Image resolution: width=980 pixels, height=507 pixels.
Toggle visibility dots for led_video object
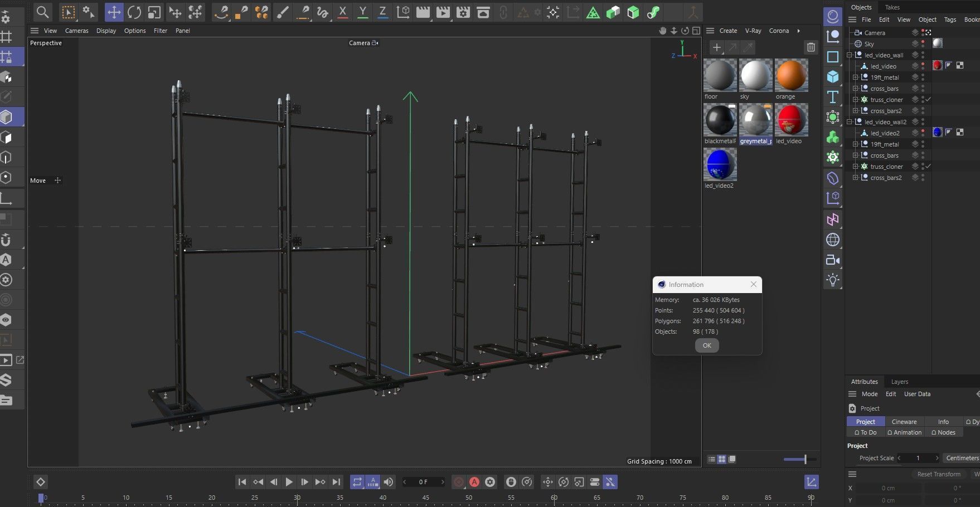[923, 66]
